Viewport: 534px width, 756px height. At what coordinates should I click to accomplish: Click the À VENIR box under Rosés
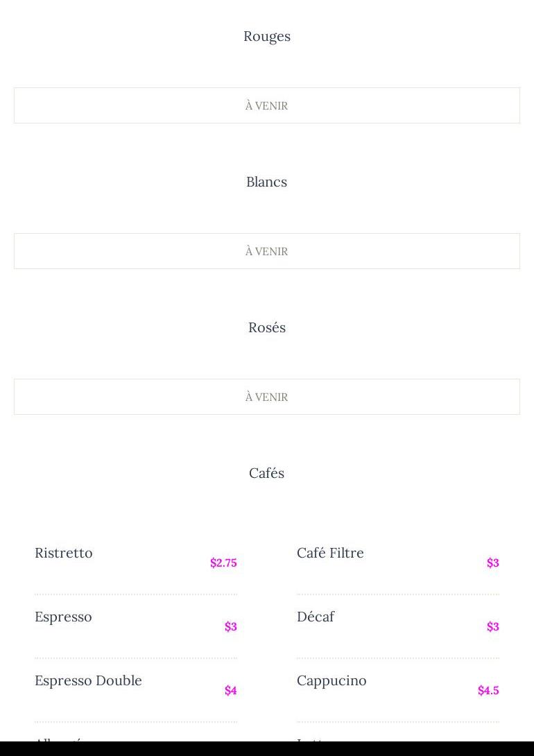click(267, 397)
